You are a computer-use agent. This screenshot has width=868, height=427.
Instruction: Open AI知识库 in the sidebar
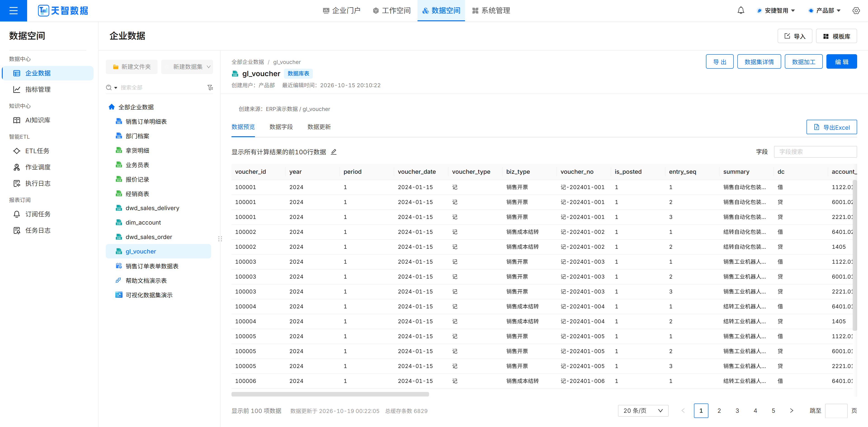click(47, 120)
